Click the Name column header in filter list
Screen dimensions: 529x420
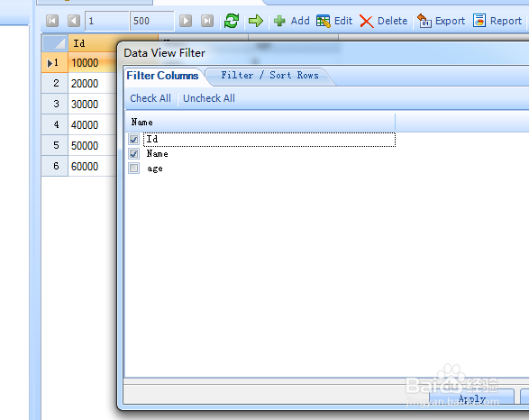[x=260, y=122]
